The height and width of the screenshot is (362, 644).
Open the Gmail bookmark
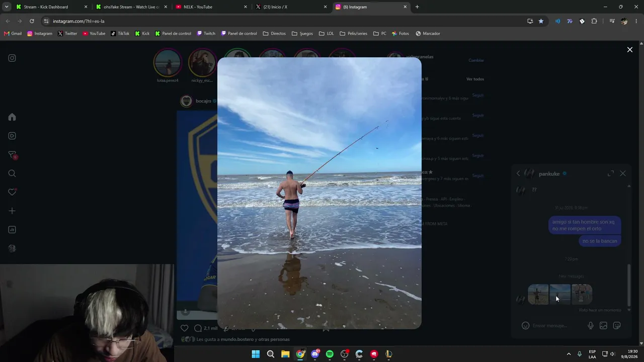tap(13, 34)
